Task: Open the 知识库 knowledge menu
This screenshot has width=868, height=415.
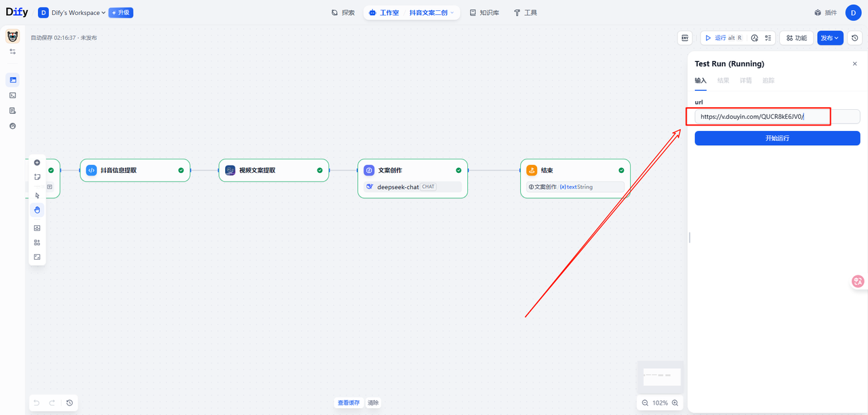Action: [x=484, y=13]
